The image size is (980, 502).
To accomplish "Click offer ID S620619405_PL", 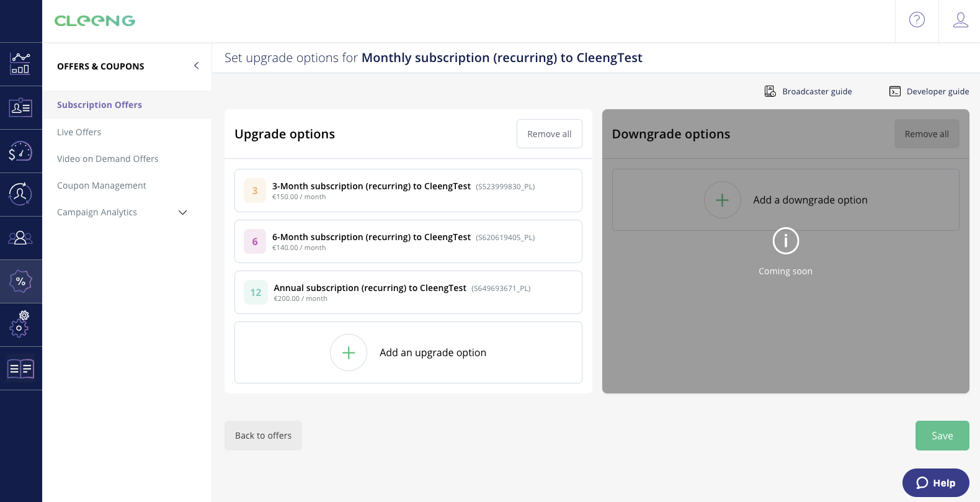I will pos(506,238).
